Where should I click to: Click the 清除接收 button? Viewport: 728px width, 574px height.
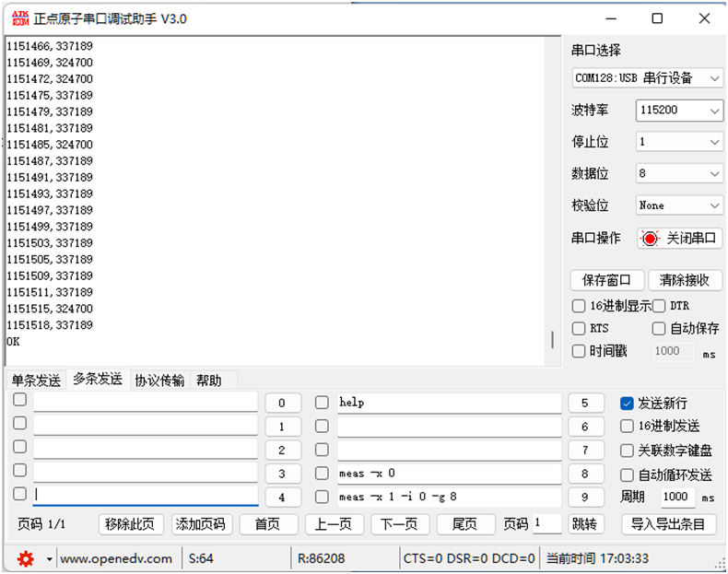(x=685, y=280)
